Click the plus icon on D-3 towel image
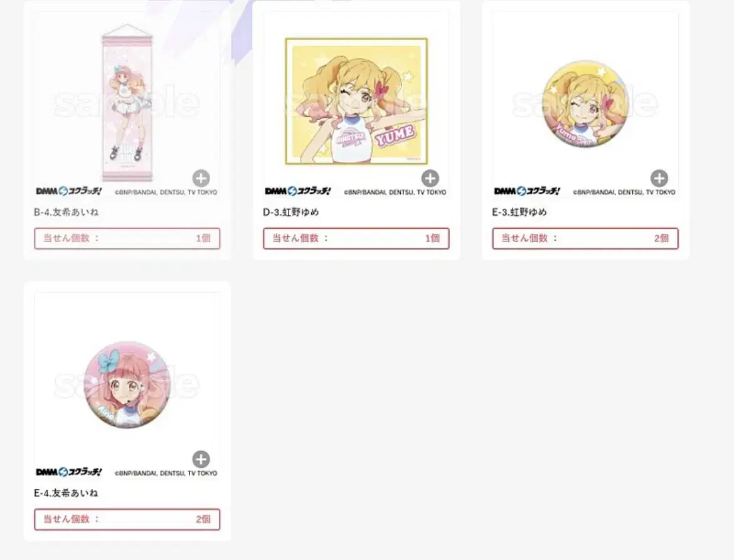 (430, 178)
